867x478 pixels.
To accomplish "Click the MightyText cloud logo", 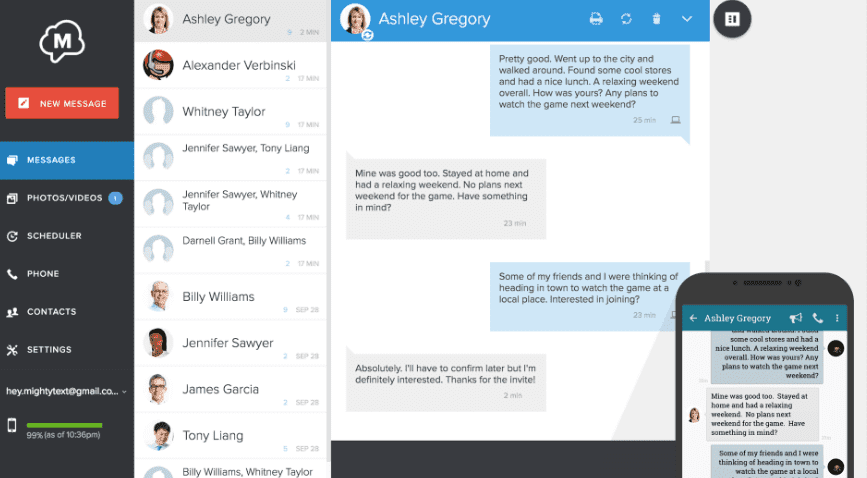I will [x=62, y=41].
